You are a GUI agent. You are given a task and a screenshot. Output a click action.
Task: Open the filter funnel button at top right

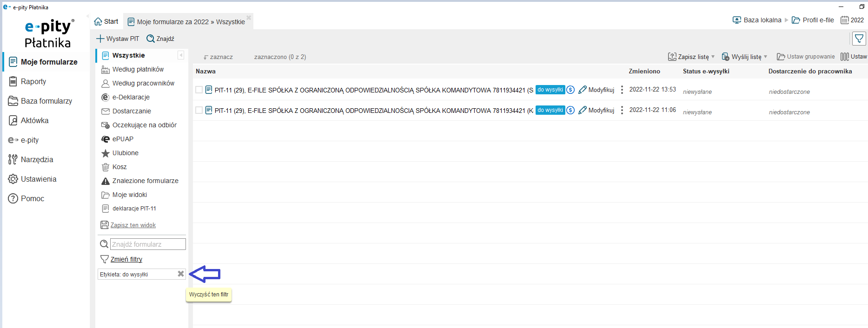click(859, 39)
